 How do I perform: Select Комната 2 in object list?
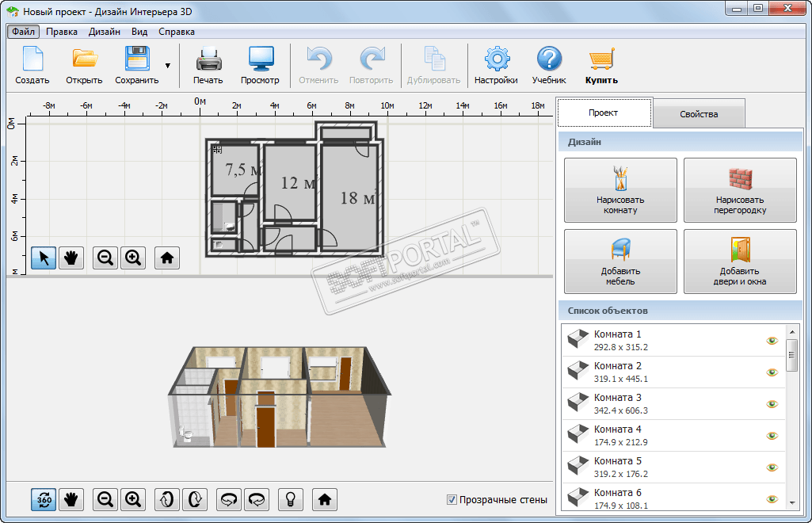673,372
